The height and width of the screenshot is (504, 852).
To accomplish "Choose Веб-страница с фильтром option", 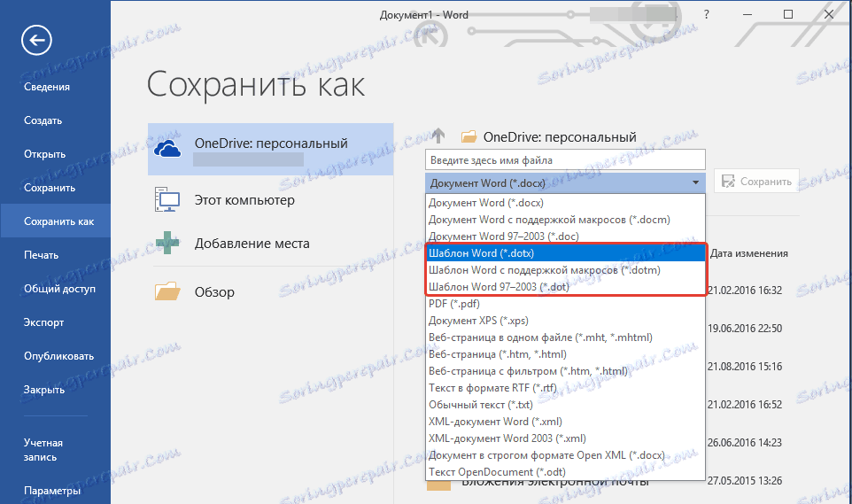I will [565, 371].
